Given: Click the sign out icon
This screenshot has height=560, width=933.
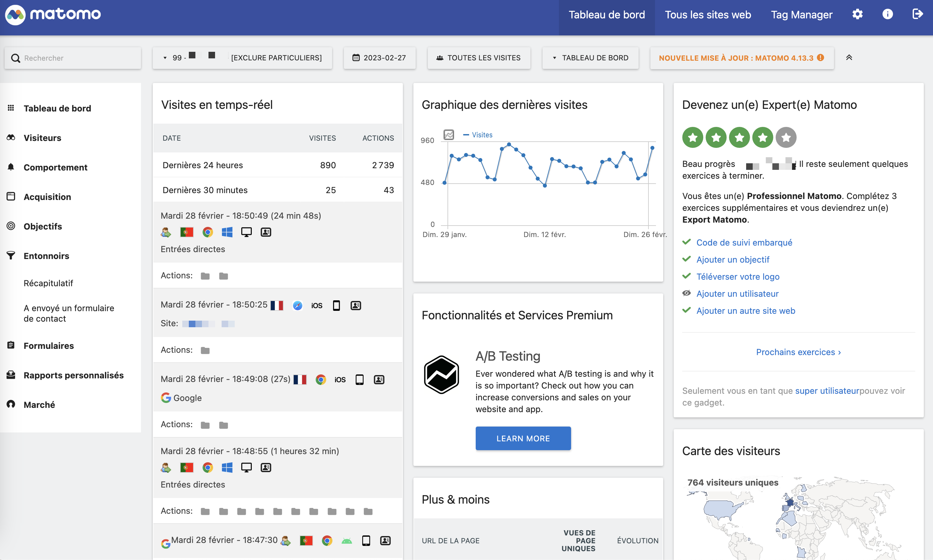Looking at the screenshot, I should [918, 14].
